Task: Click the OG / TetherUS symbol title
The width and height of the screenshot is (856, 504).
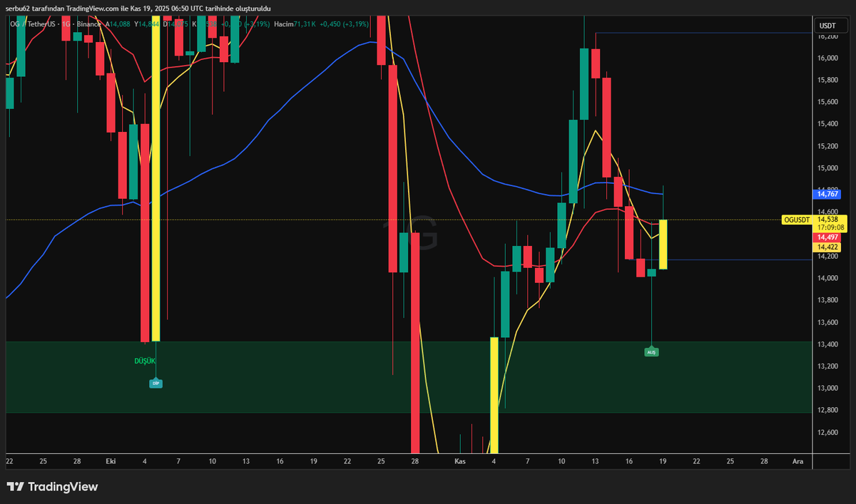Action: click(34, 24)
